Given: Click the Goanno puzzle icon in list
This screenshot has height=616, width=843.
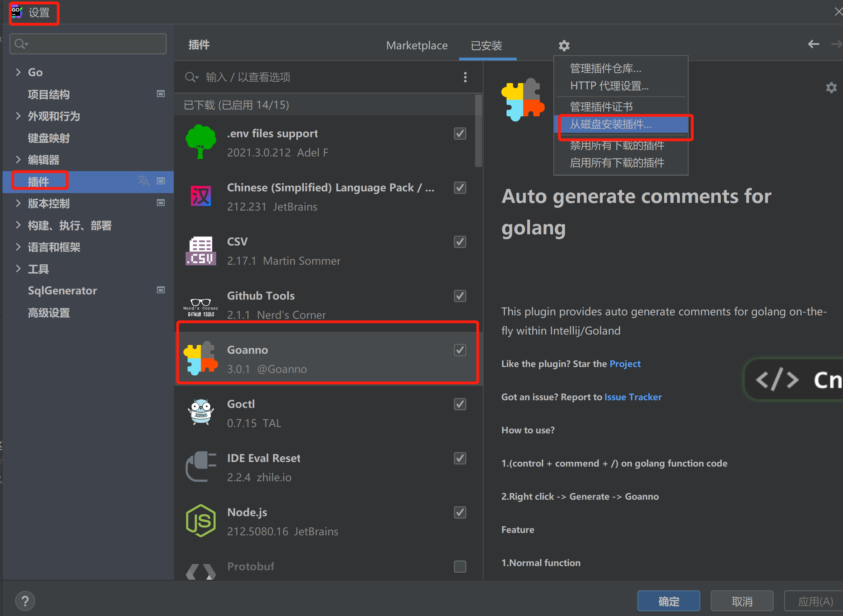Looking at the screenshot, I should coord(201,358).
